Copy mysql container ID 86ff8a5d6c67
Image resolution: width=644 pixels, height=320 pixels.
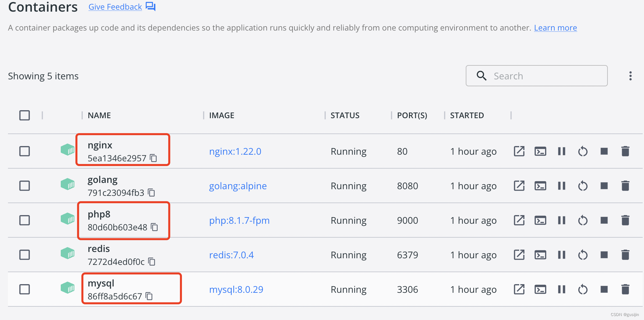coord(149,296)
